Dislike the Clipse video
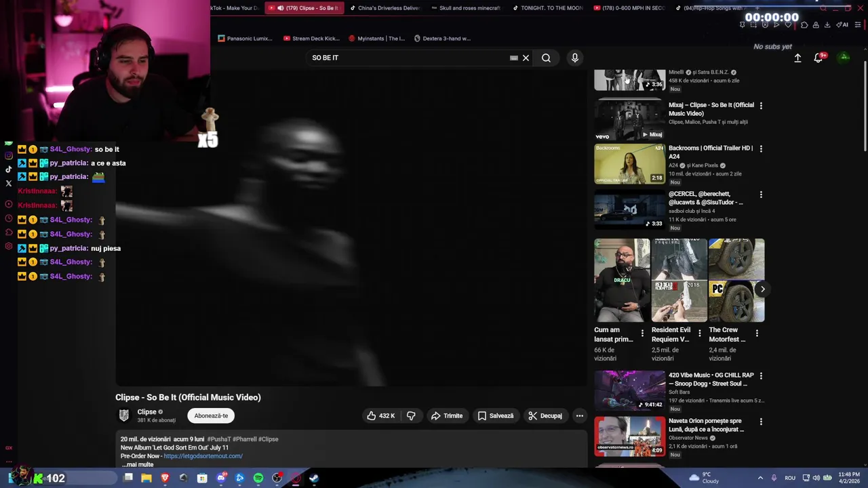 pos(411,415)
